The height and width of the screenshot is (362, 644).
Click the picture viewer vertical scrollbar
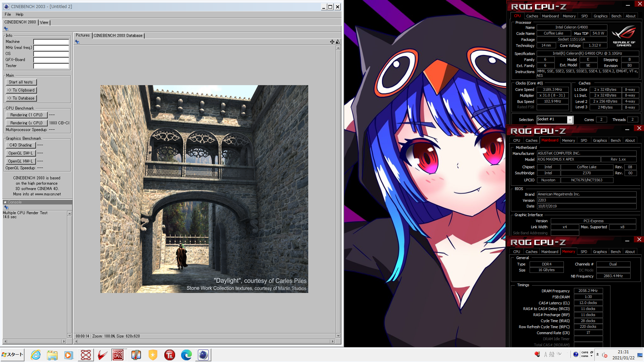(338, 192)
